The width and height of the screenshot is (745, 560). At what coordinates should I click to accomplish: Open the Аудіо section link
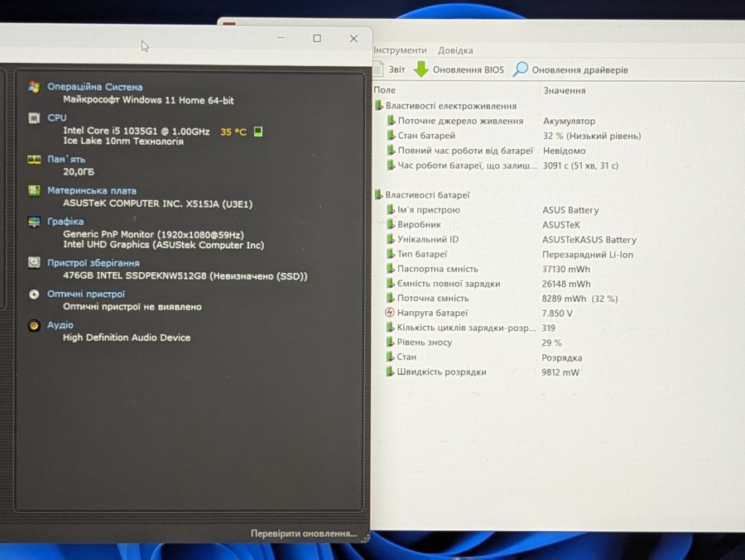point(60,325)
